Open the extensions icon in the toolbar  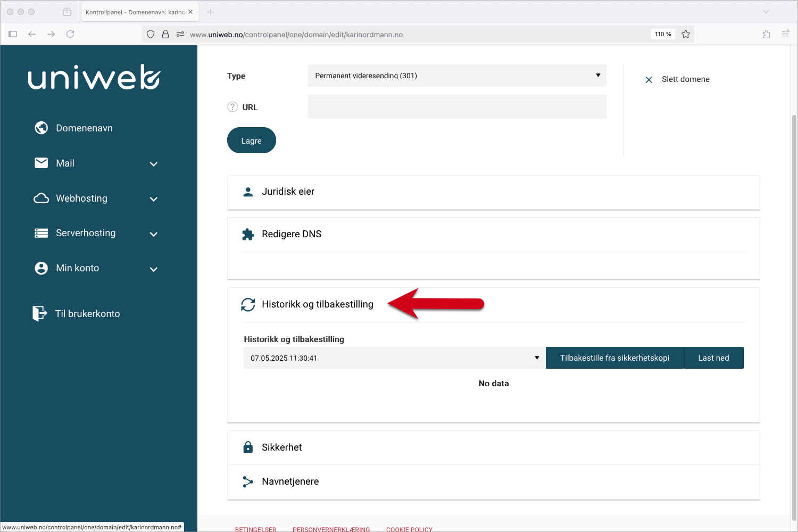tap(766, 34)
